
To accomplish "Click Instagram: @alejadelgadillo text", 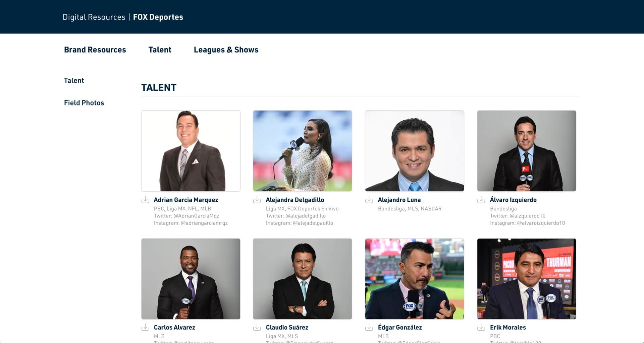I will click(300, 223).
